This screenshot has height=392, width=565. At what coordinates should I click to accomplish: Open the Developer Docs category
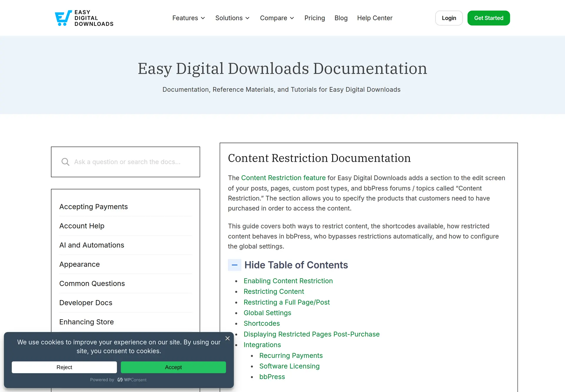click(x=86, y=303)
